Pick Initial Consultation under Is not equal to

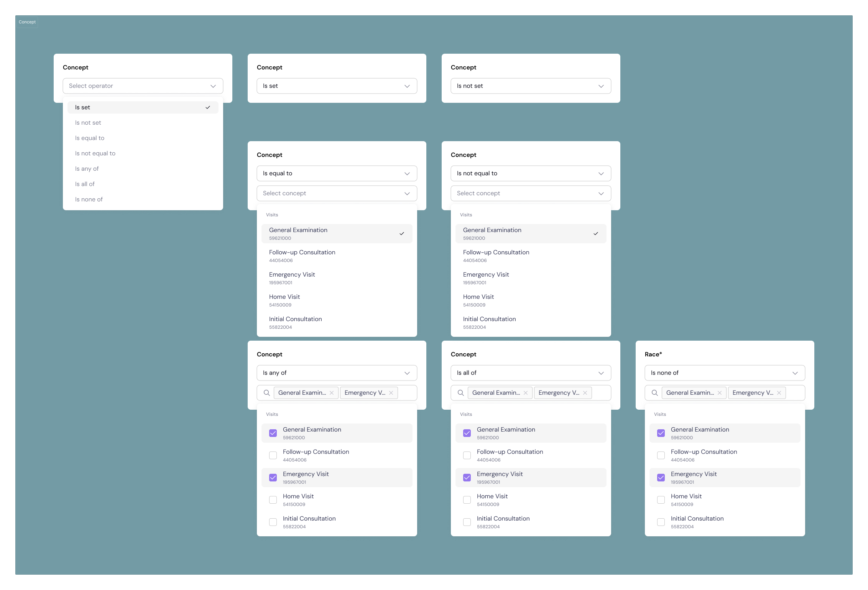coord(489,323)
